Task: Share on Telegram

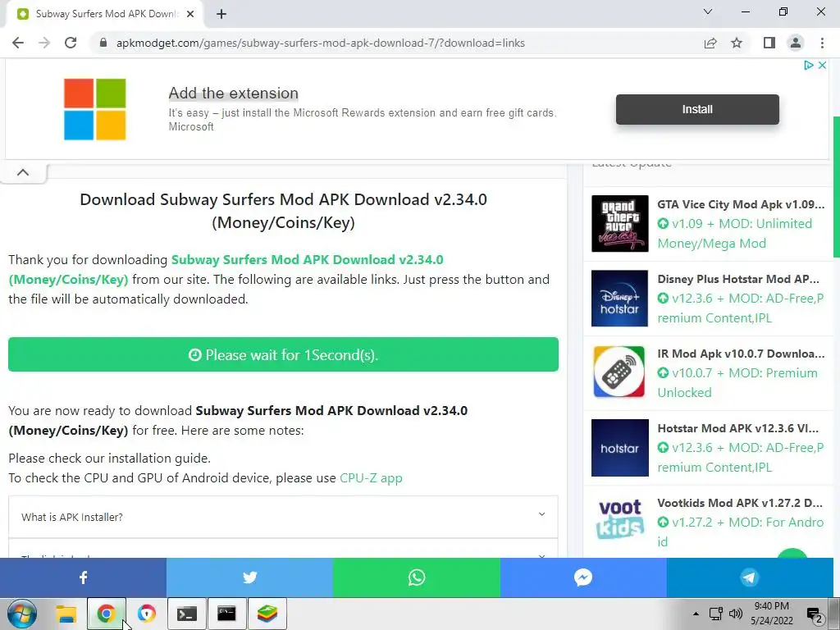Action: [750, 577]
